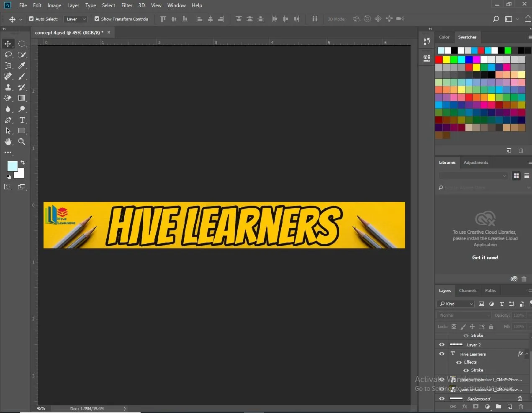Select the Crop tool
The width and height of the screenshot is (532, 413).
[x=8, y=65]
